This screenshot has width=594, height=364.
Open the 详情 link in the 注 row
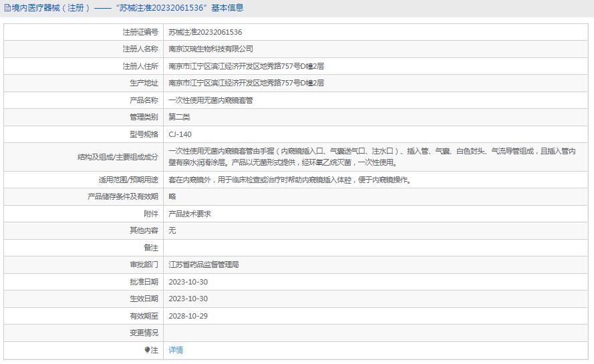tap(176, 350)
